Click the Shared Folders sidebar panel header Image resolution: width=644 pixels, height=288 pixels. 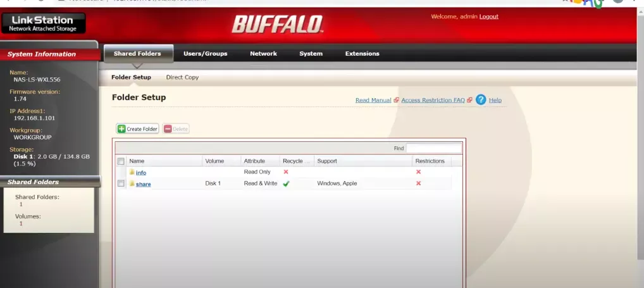[50, 182]
